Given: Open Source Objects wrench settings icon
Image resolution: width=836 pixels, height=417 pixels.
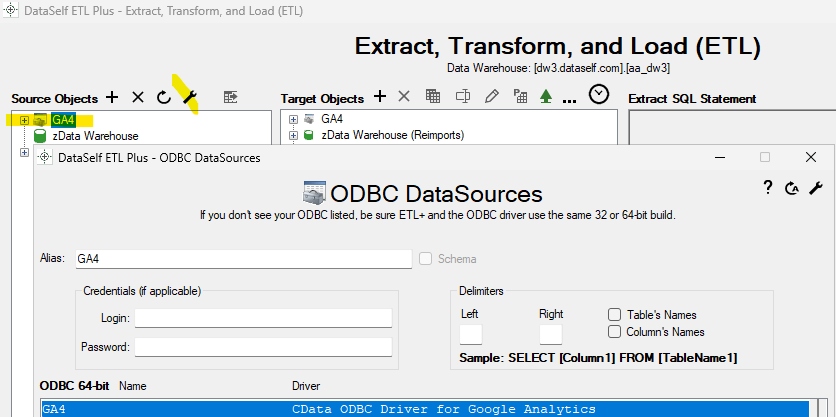Looking at the screenshot, I should [x=190, y=97].
